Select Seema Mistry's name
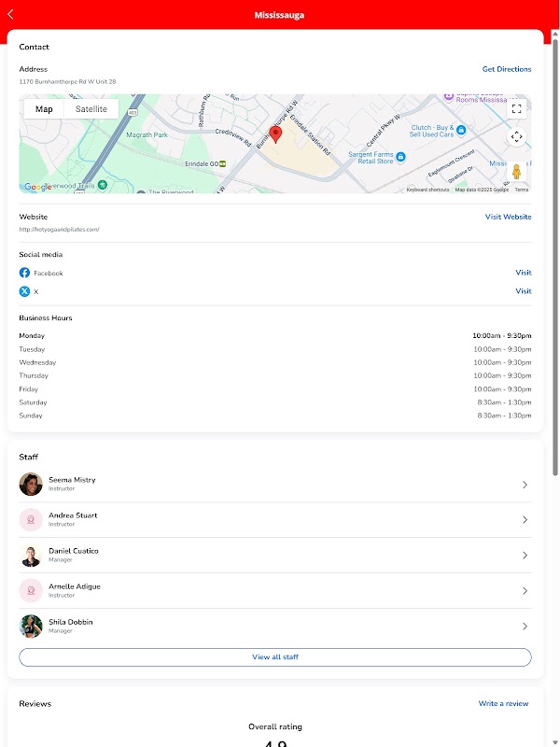Viewport: 560px width, 747px height. tap(72, 480)
